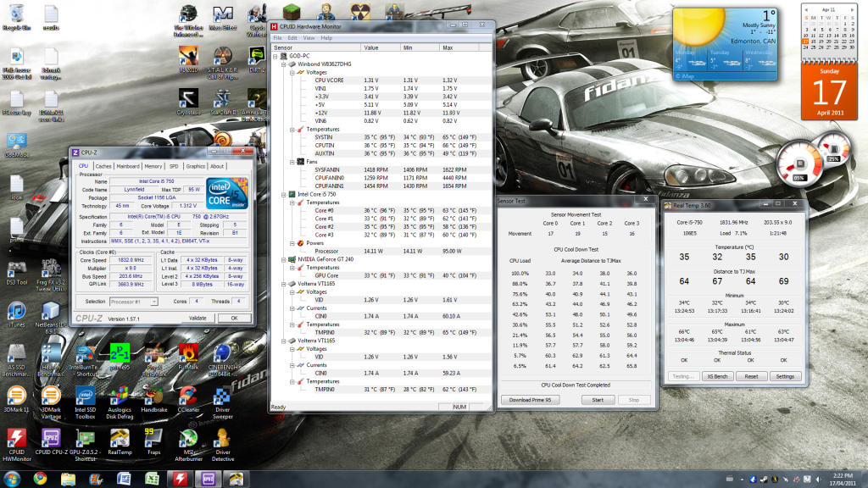The image size is (868, 488).
Task: Open CPU-Z Selection Processor #1 dropdown
Action: pos(133,302)
